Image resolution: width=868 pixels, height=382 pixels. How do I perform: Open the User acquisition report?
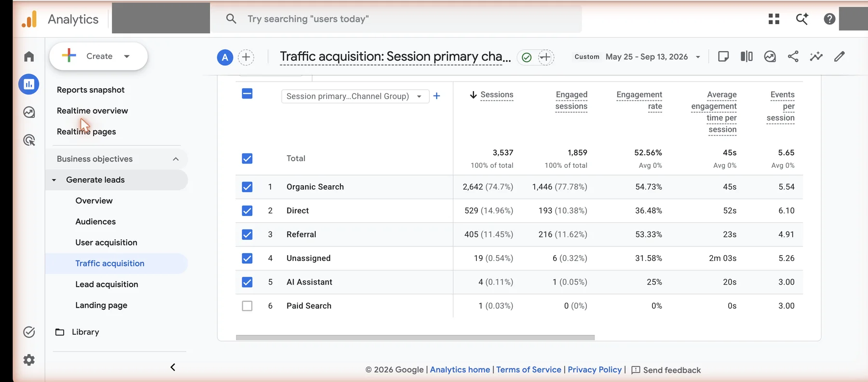[106, 243]
